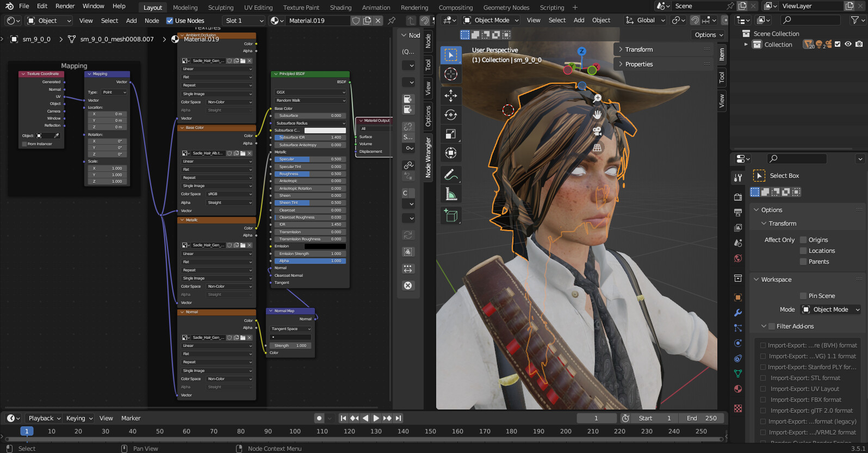The width and height of the screenshot is (868, 453).
Task: Choose the Scale tool
Action: pos(451,134)
